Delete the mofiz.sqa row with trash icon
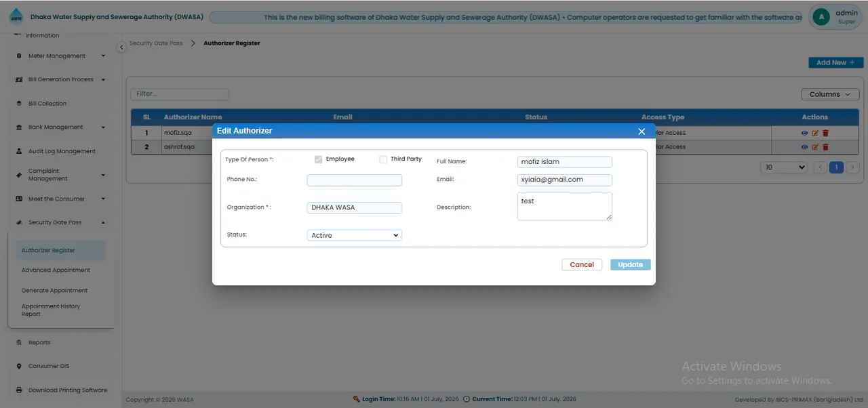Screen dimensions: 868x408 click(x=825, y=134)
